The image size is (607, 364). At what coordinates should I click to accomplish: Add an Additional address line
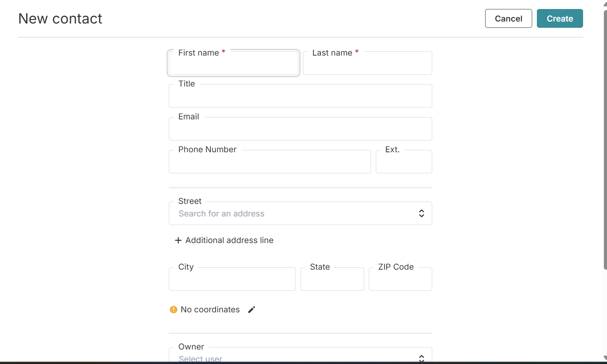pos(224,240)
